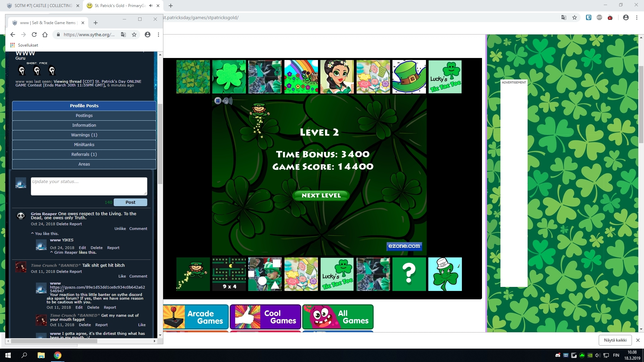644x362 pixels.
Task: Open Windows search from taskbar
Action: click(x=24, y=355)
